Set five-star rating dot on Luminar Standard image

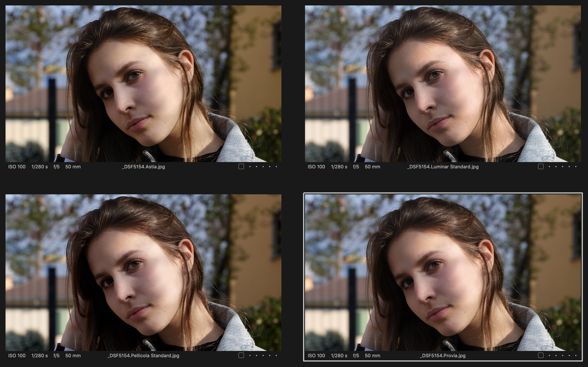pyautogui.click(x=576, y=167)
